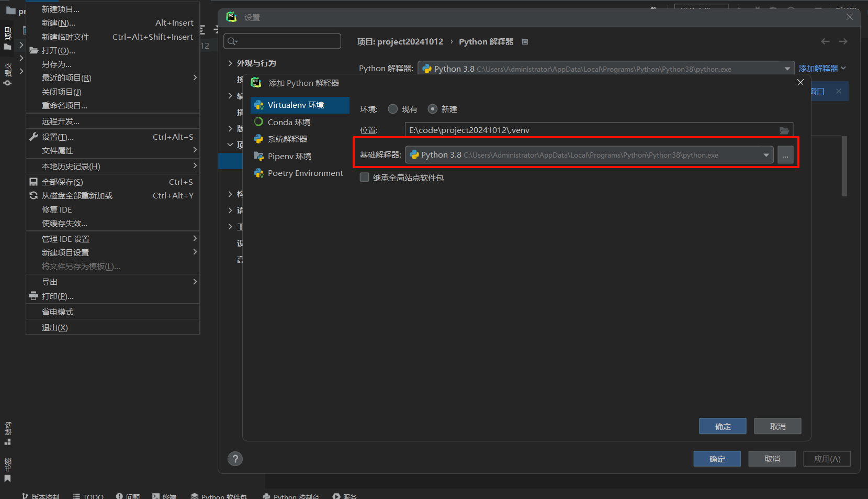The image size is (868, 499).
Task: Select Conda environment option
Action: coord(300,122)
